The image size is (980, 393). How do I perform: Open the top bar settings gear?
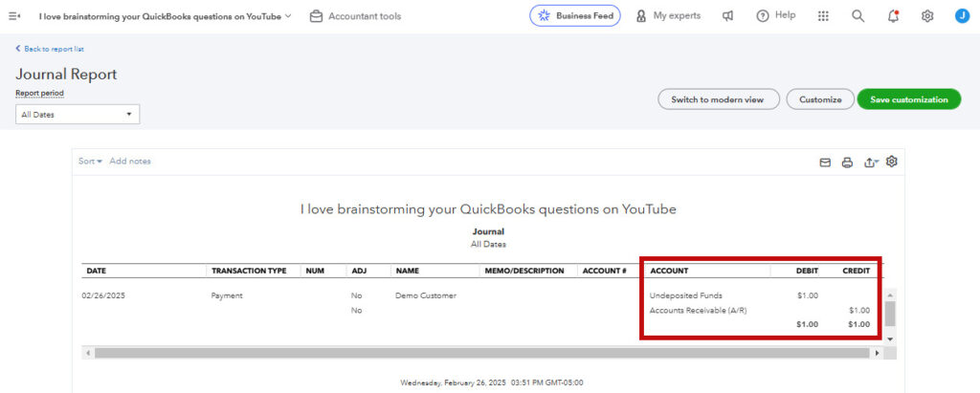[x=927, y=16]
